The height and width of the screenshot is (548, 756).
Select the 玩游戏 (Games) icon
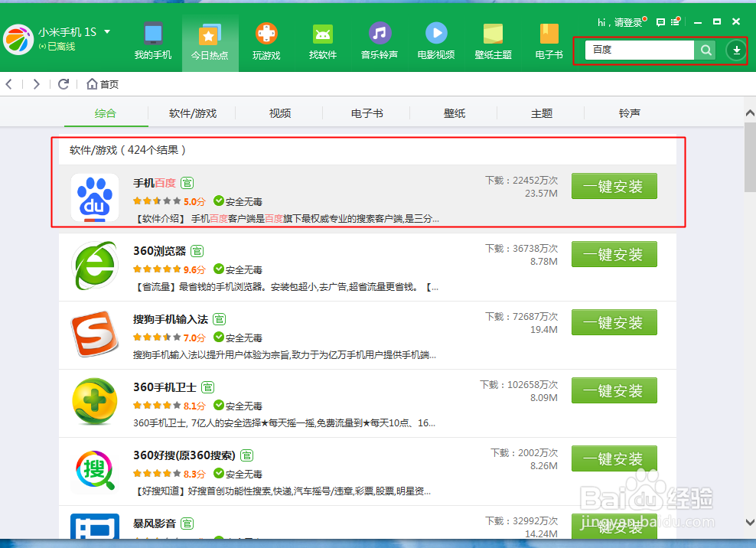pos(266,42)
